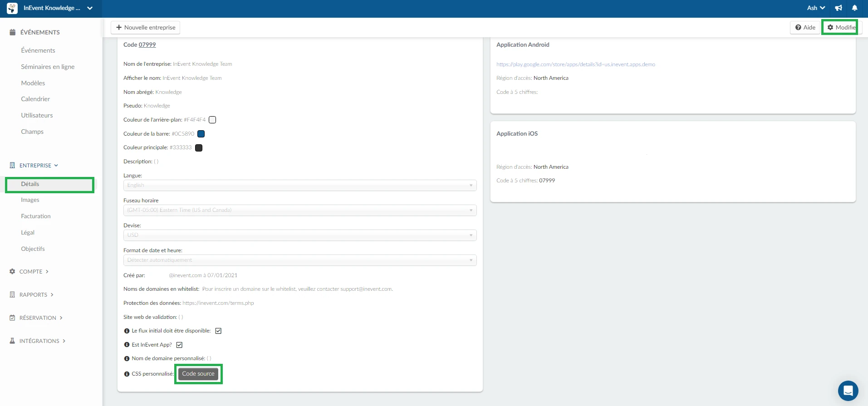Click the main color swatch #333333
Screen dimensions: 868x406
tap(199, 148)
